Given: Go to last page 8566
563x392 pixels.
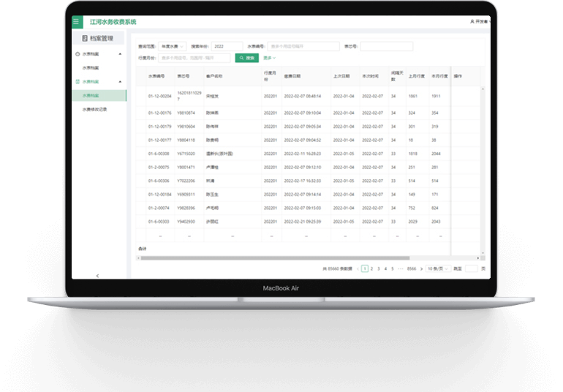Looking at the screenshot, I should click(411, 269).
